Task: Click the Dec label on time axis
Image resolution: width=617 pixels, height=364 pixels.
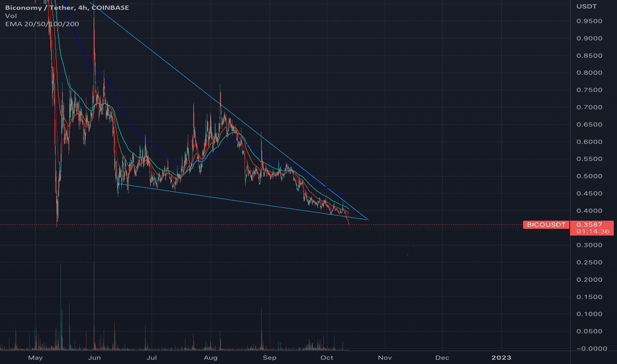Action: pos(442,357)
